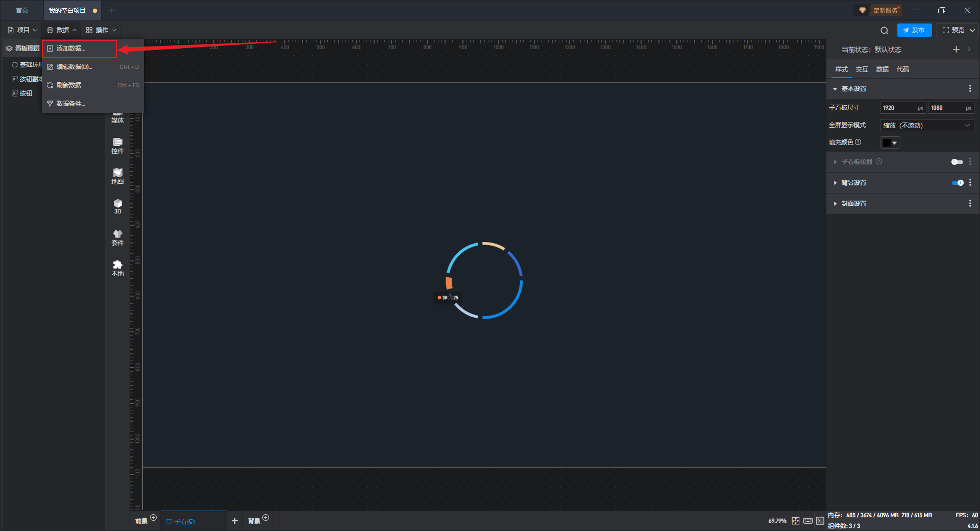
Task: Open the 预览 dropdown arrow
Action: [x=972, y=31]
